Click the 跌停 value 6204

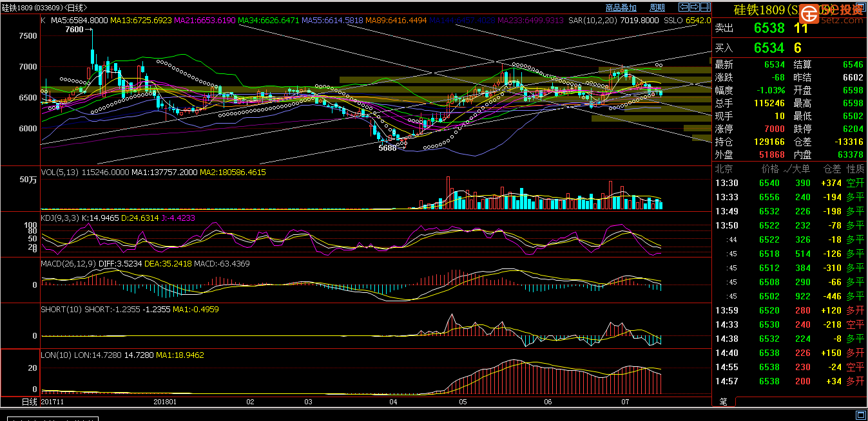click(853, 129)
